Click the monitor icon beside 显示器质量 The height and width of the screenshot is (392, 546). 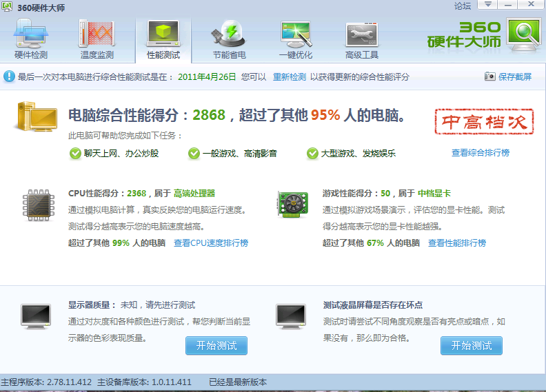(36, 316)
